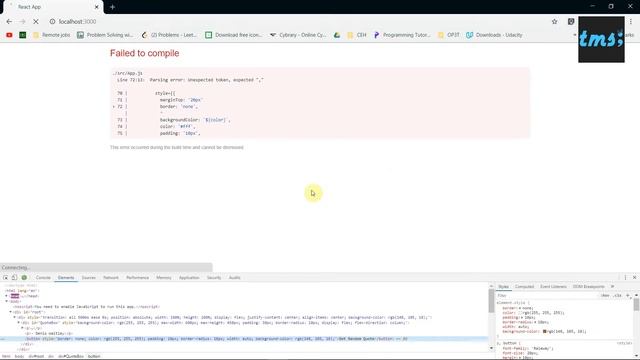Click the Failed to compile heading

pos(144,53)
